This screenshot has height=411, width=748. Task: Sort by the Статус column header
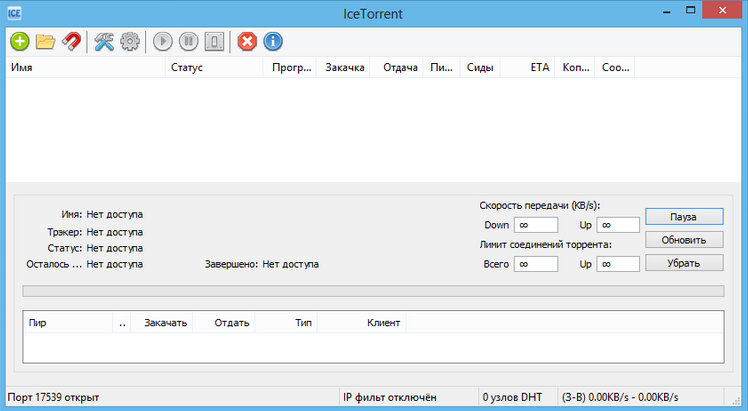click(x=214, y=67)
